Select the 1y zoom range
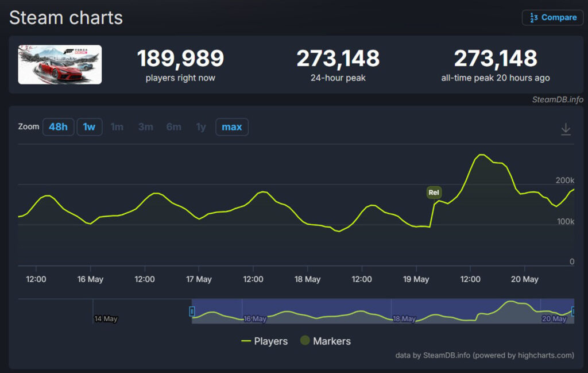 (201, 127)
